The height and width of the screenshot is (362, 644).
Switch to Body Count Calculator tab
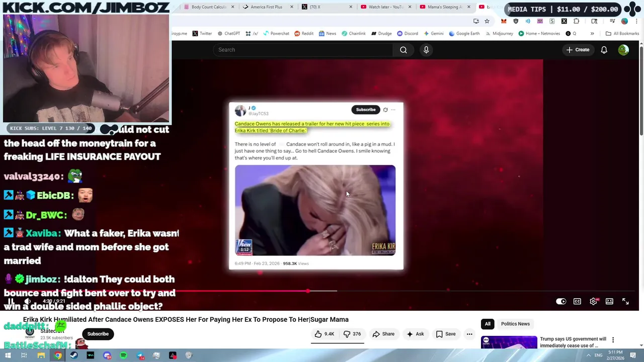209,7
